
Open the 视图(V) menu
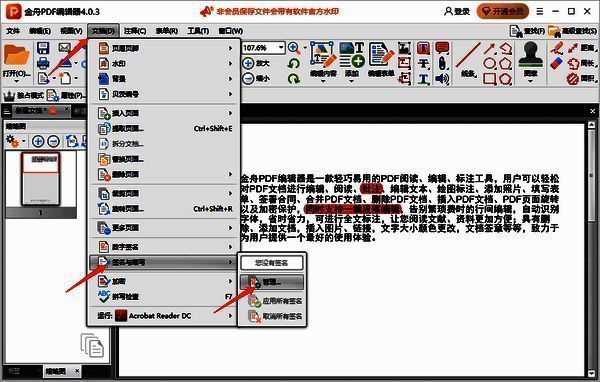pyautogui.click(x=71, y=31)
